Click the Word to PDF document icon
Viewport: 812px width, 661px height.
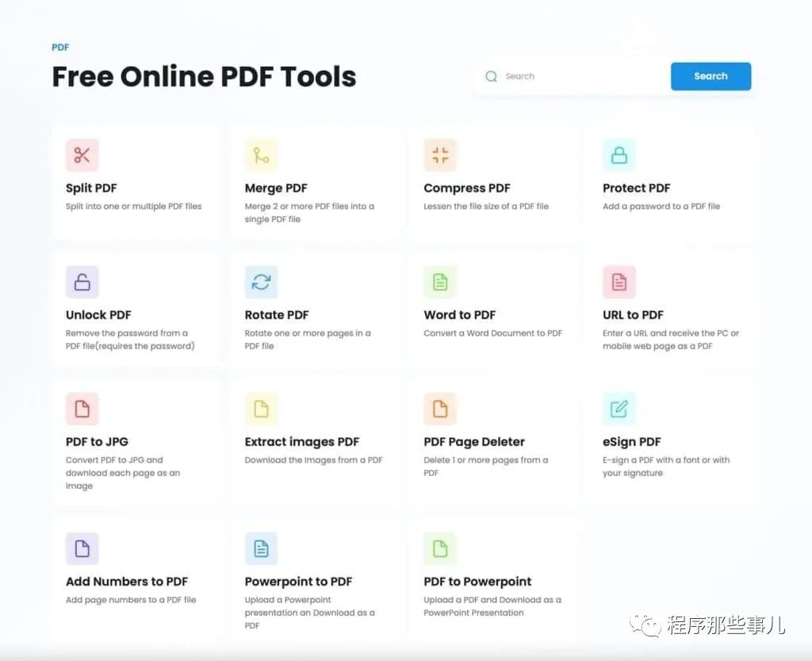tap(440, 282)
